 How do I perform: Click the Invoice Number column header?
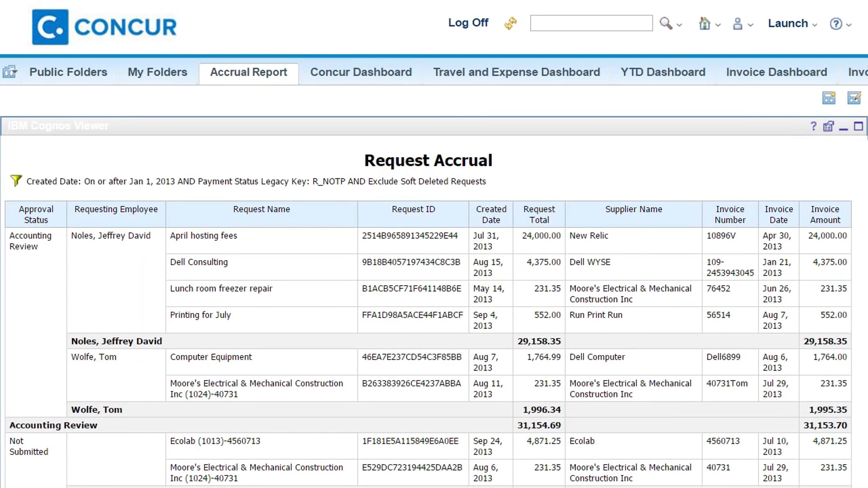[x=730, y=214]
